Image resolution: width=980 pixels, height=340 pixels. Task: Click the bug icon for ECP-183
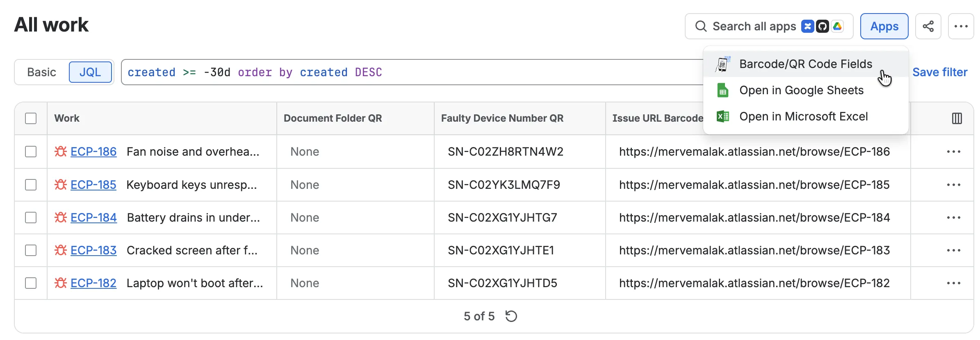61,250
